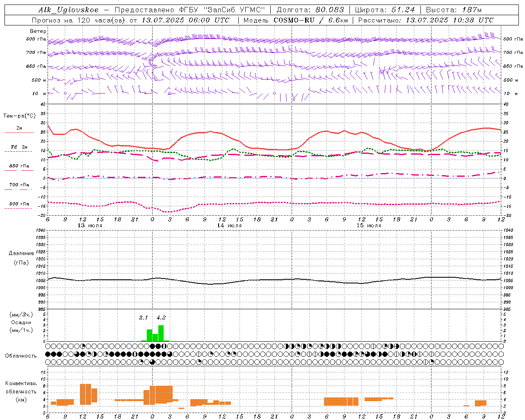Click the '(мм/1ч.)' precipitation unit label
The image size is (525, 420).
[x=21, y=330]
